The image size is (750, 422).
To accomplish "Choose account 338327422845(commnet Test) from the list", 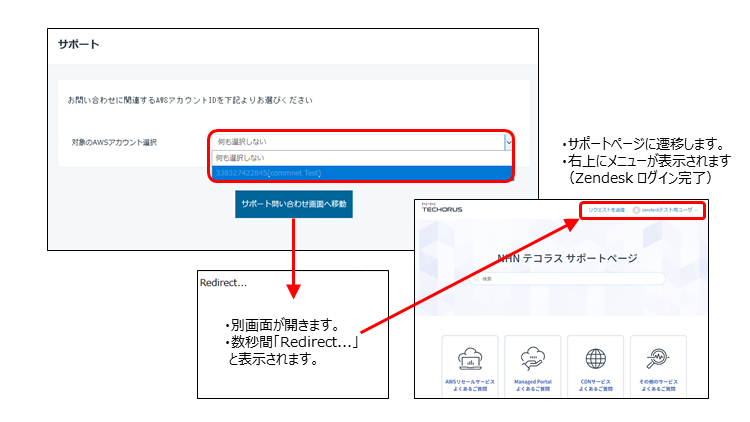I will [x=362, y=173].
